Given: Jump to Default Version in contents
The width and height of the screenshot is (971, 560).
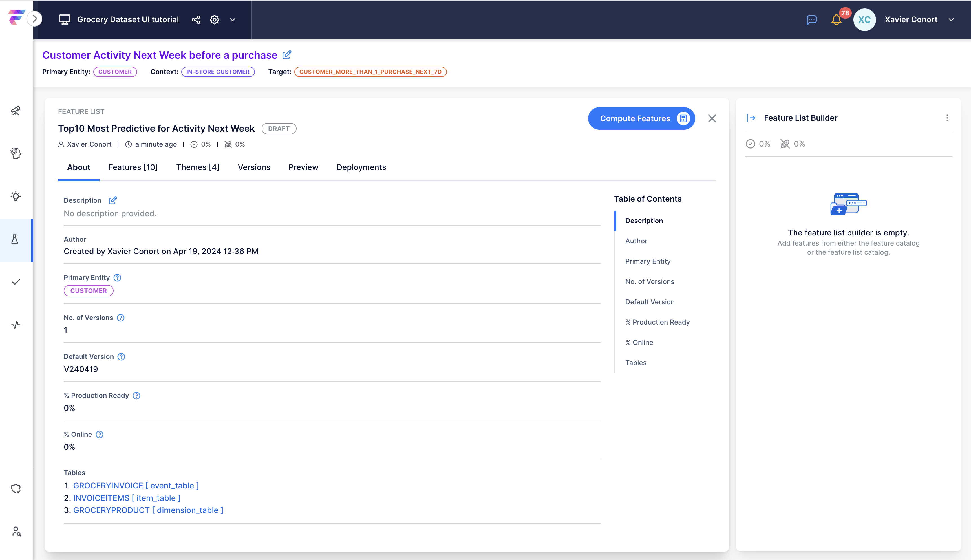Looking at the screenshot, I should click(650, 302).
